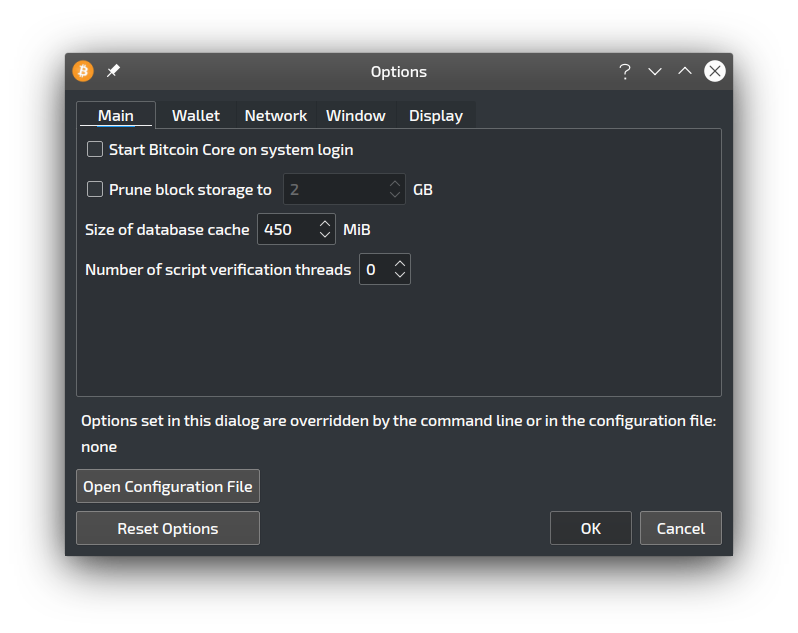The image size is (798, 633).
Task: Click the 'Options set in this dialog' notice
Action: pyautogui.click(x=399, y=421)
